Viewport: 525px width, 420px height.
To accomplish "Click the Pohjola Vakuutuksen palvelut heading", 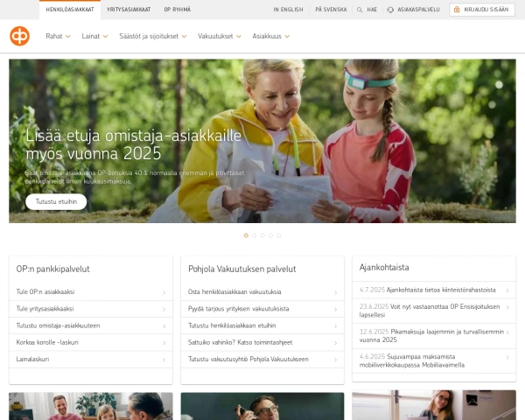I will [x=241, y=269].
